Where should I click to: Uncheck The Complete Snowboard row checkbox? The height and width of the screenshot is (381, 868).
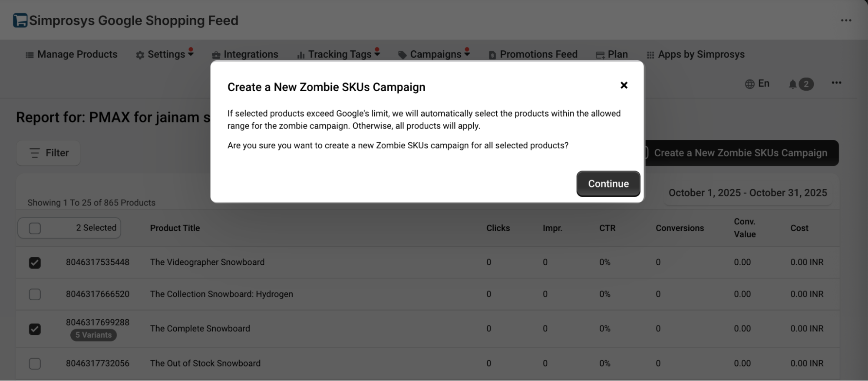click(x=35, y=329)
